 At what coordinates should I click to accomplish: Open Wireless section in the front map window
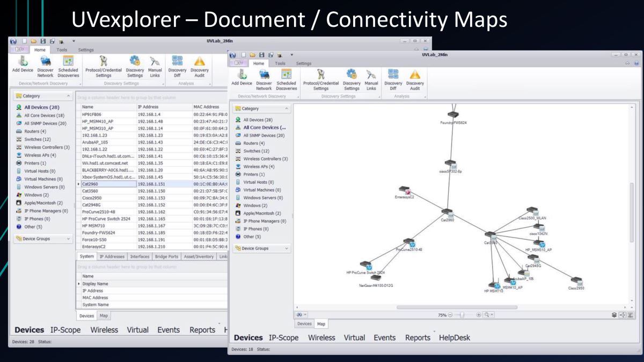[321, 337]
